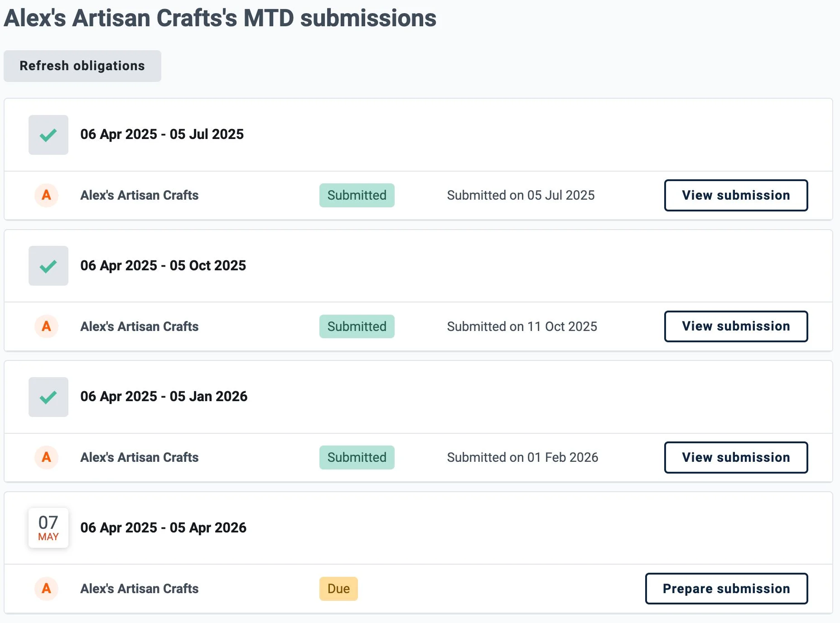The height and width of the screenshot is (623, 840).
Task: Click the Refresh obligations button
Action: (82, 66)
